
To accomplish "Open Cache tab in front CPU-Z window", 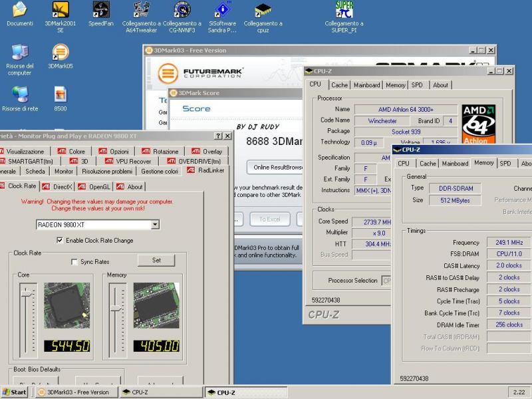I will click(x=428, y=164).
